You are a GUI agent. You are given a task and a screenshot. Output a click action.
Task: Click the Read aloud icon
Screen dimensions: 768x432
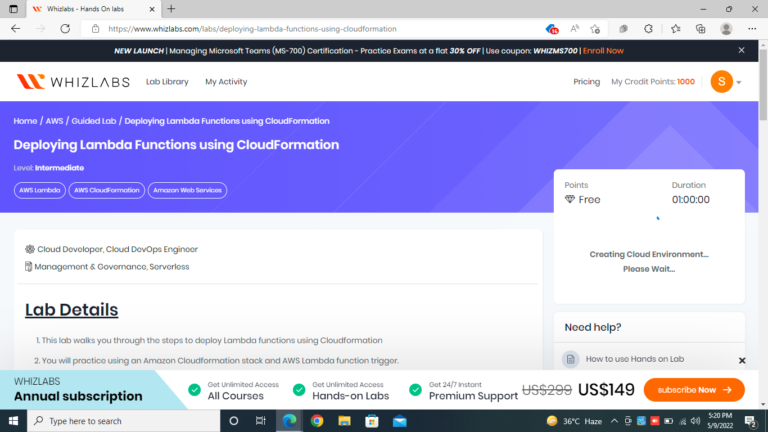tap(575, 29)
